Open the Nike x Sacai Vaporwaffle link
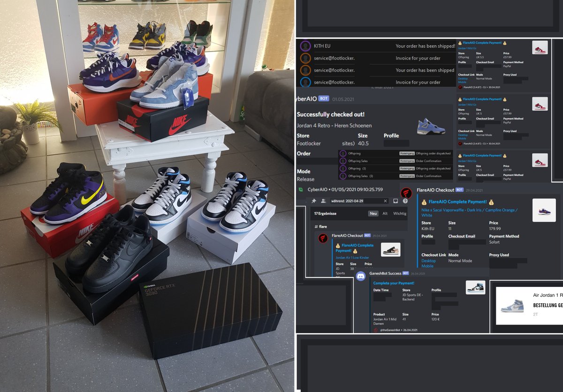Viewport: 563px width, 392px height. (x=469, y=212)
